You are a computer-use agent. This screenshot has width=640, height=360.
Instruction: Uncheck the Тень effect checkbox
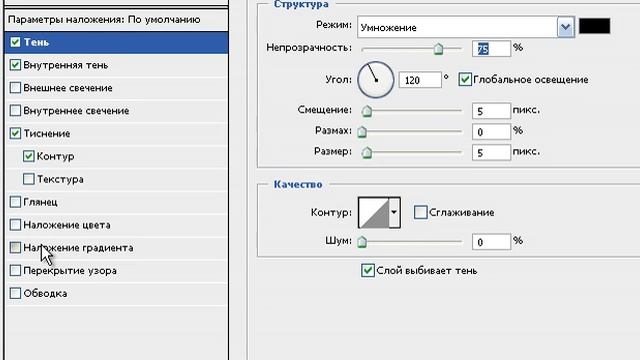[15, 42]
